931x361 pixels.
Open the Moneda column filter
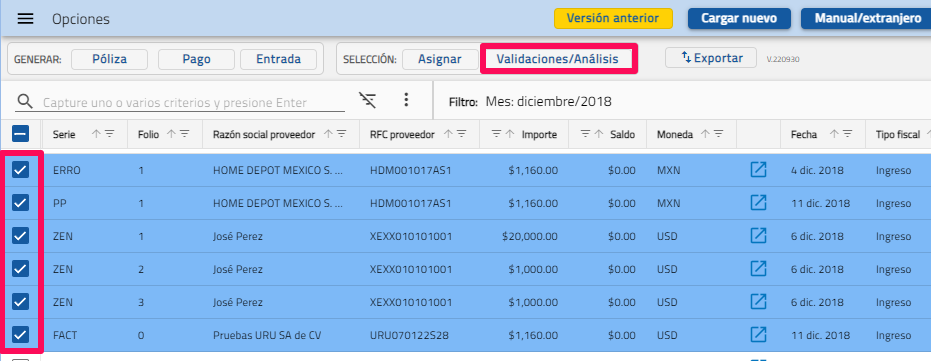(x=718, y=134)
